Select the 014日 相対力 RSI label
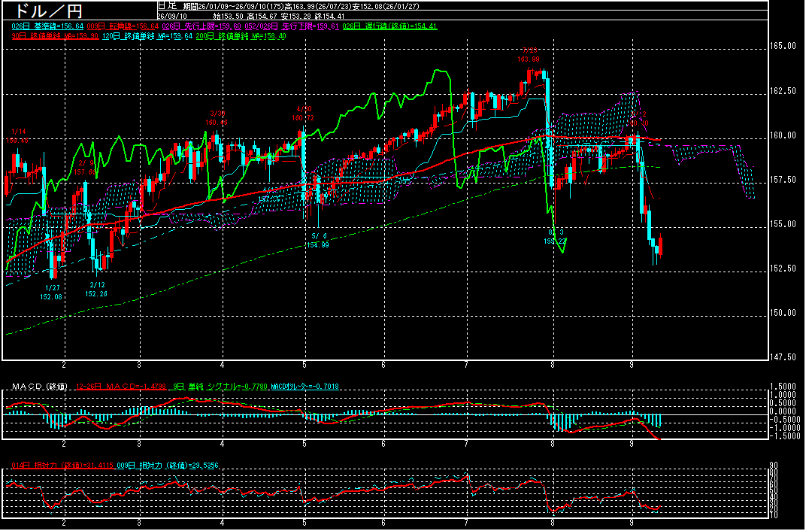The height and width of the screenshot is (531, 812). (x=62, y=466)
